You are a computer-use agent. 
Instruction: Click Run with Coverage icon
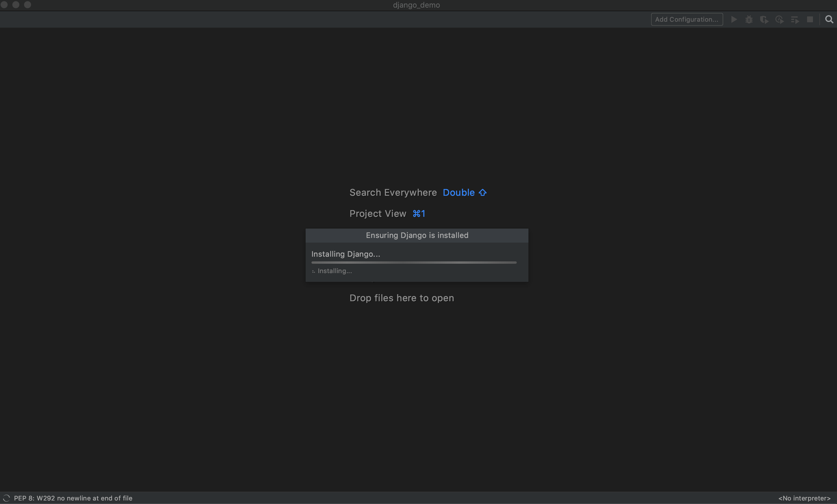coord(764,20)
